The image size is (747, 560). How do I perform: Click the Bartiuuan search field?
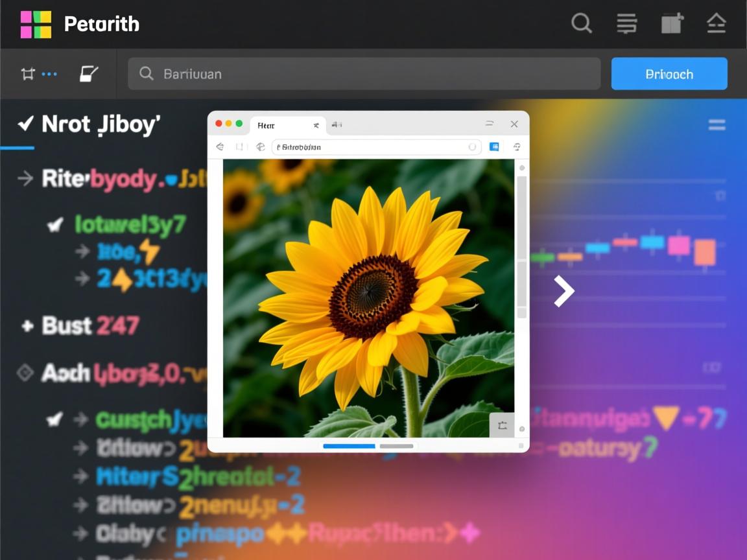tap(363, 74)
